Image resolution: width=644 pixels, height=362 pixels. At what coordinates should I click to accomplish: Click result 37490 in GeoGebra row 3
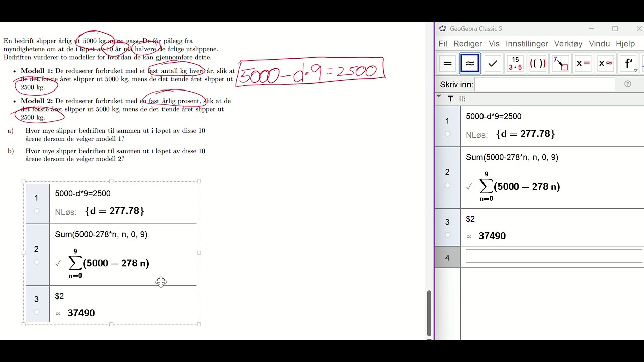[x=492, y=236]
